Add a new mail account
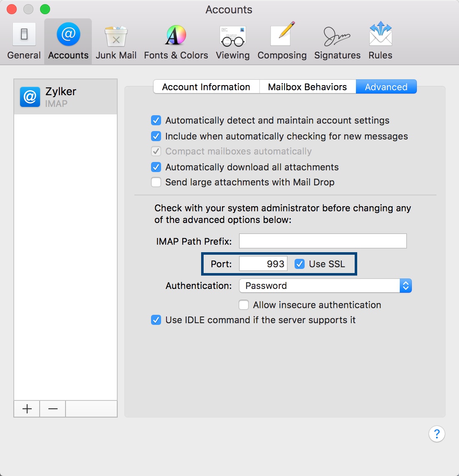Screen dimensions: 459x476 click(26, 409)
